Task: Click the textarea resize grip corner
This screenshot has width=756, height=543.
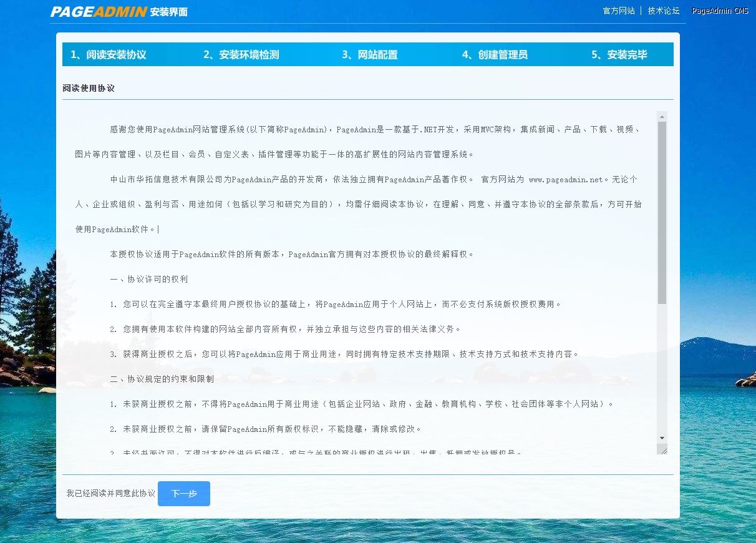Action: [x=662, y=449]
